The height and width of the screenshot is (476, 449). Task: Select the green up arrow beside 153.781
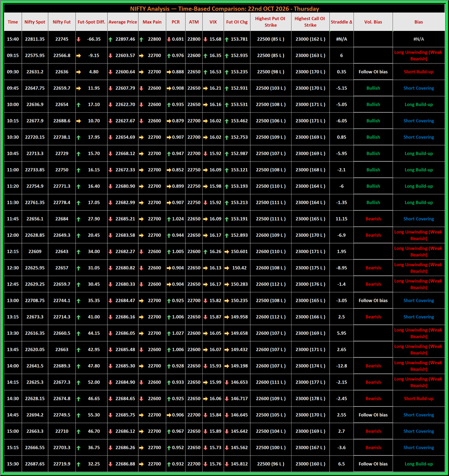pos(226,39)
